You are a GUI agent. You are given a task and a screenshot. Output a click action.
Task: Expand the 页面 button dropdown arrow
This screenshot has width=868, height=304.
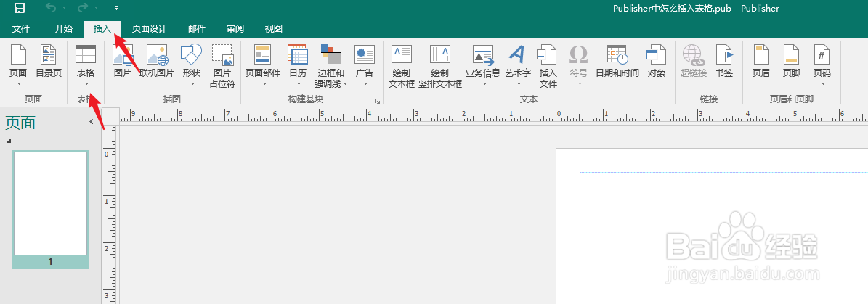point(19,84)
